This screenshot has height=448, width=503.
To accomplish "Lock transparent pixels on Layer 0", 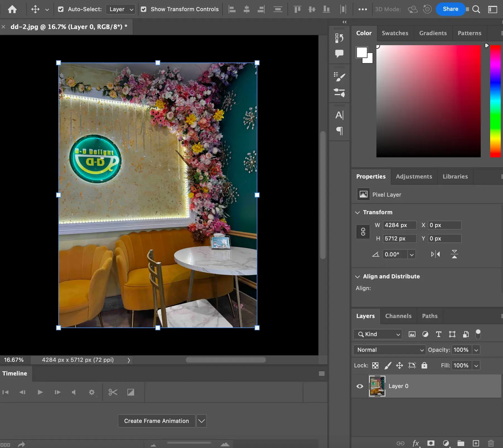I will click(x=375, y=365).
